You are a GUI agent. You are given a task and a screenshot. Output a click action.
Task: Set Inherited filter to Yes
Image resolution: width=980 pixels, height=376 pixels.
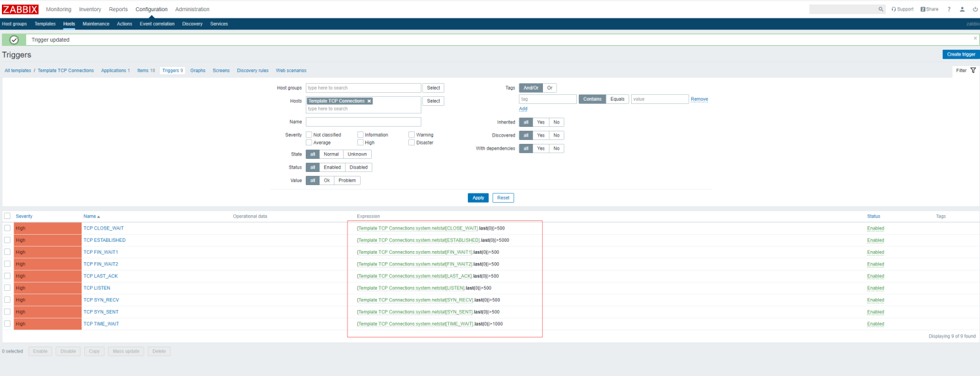[x=540, y=122]
